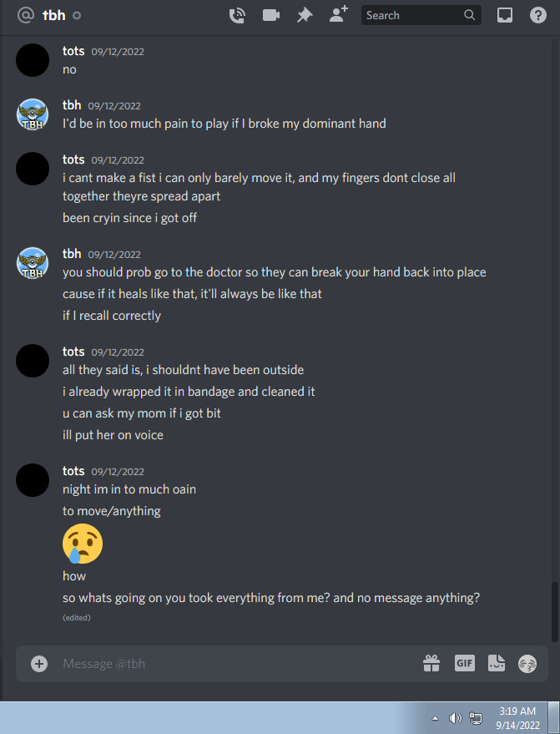Open the taskbar clock and date
The image size is (560, 734).
pos(517,718)
